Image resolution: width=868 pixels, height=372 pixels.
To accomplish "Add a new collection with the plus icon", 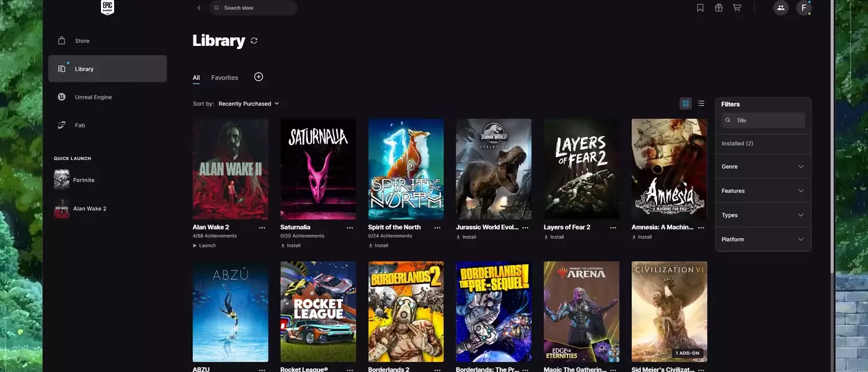I will tap(259, 77).
